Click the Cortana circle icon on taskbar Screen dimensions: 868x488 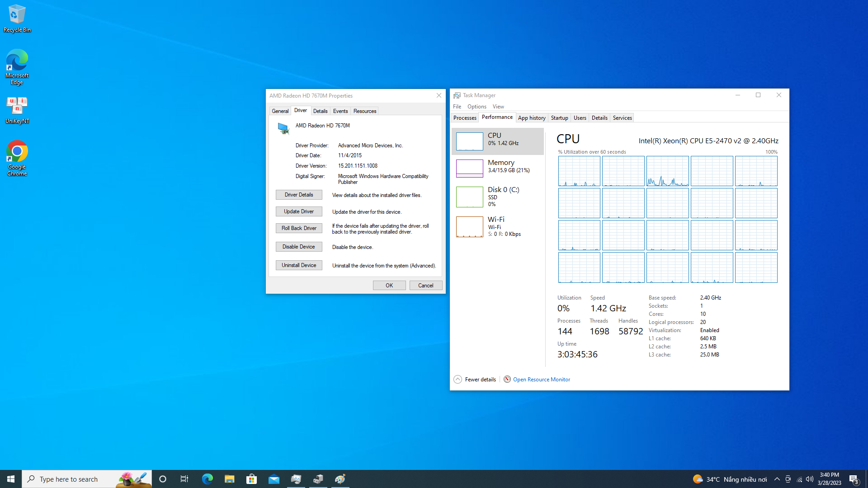163,479
